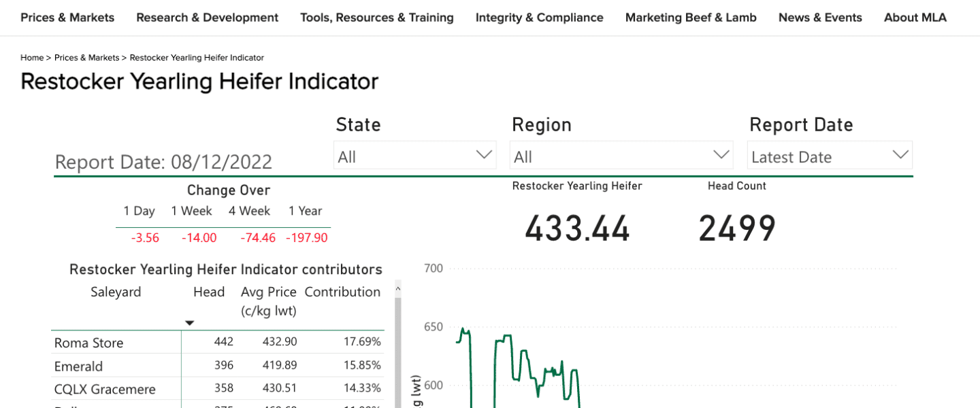The image size is (980, 408).
Task: Click CQLX Gracemere average price 430.51
Action: pos(280,388)
